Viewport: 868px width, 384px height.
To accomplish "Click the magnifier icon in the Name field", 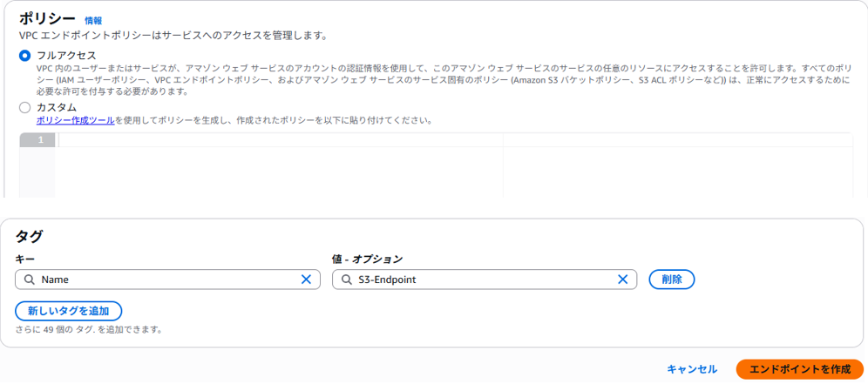I will click(30, 280).
